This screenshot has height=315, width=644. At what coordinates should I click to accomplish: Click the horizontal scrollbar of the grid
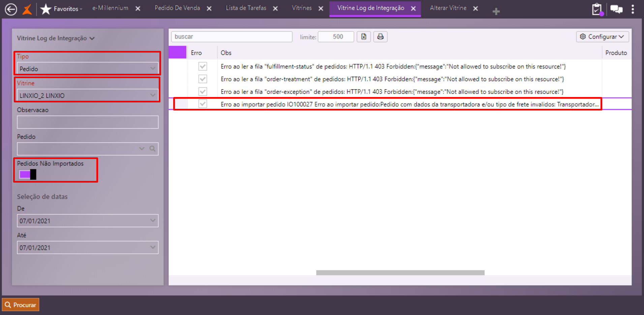400,273
